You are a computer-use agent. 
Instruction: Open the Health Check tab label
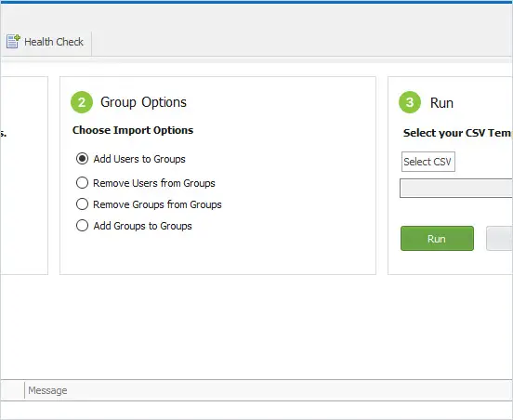tap(54, 42)
